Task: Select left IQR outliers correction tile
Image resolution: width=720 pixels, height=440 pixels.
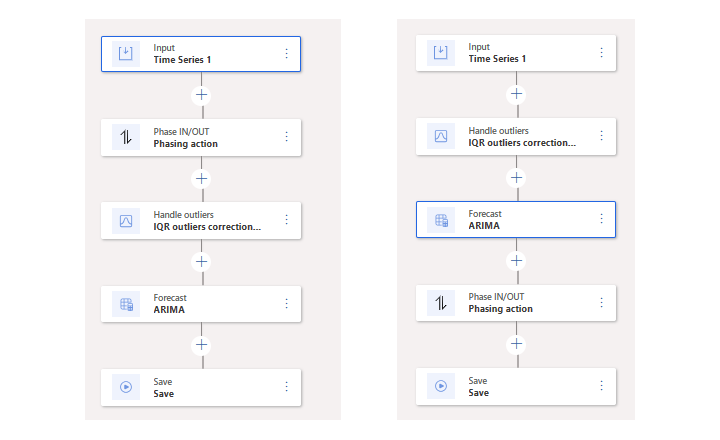Action: (x=205, y=221)
